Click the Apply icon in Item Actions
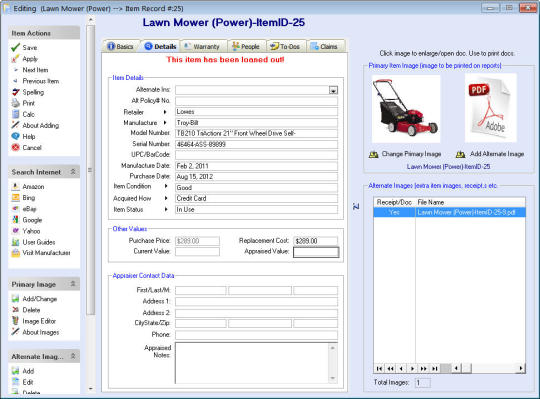The width and height of the screenshot is (540, 399). [15, 59]
